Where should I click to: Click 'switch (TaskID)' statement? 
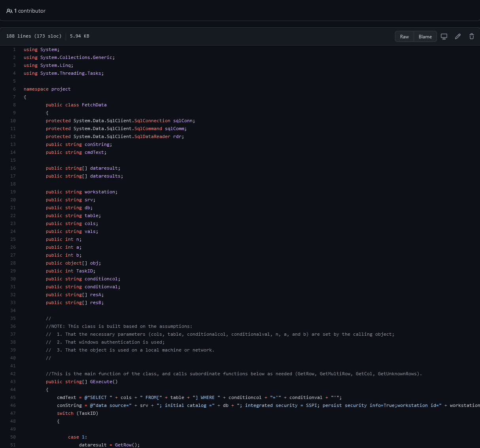tap(77, 413)
